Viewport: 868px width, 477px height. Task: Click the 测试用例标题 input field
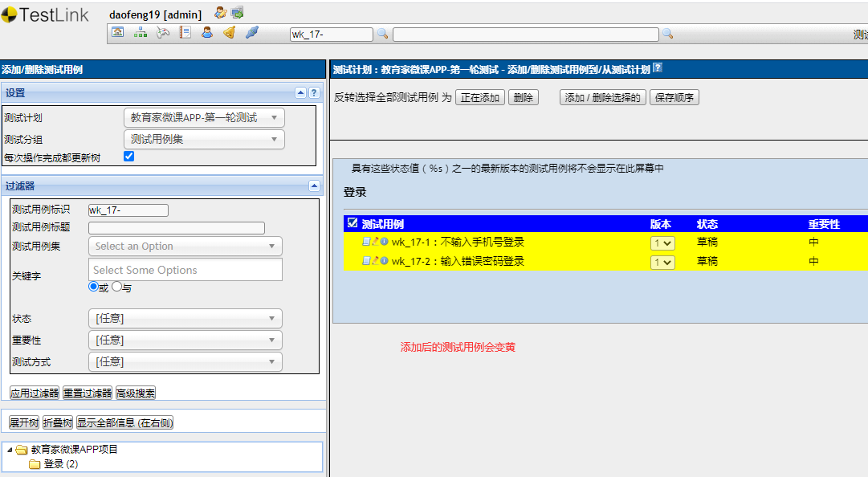177,228
